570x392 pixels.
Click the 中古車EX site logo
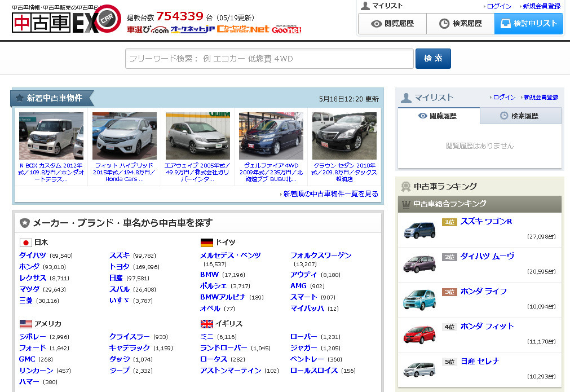[67, 20]
